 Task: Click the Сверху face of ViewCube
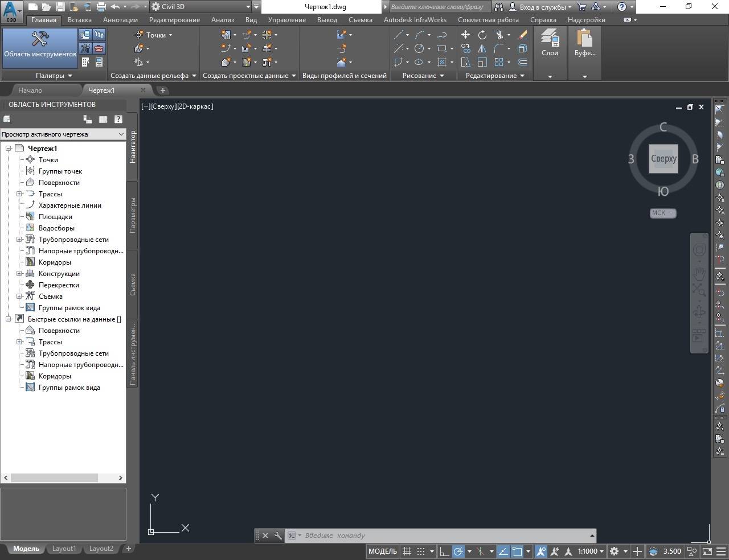coord(664,159)
